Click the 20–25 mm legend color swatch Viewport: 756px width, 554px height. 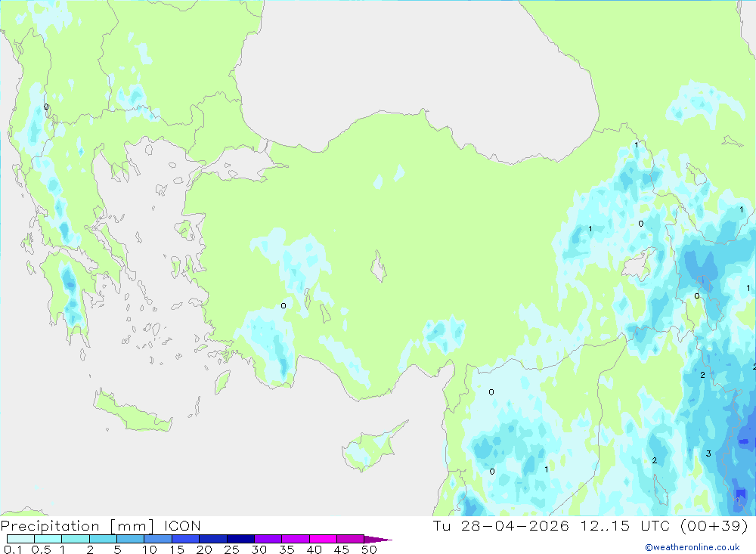(x=213, y=539)
